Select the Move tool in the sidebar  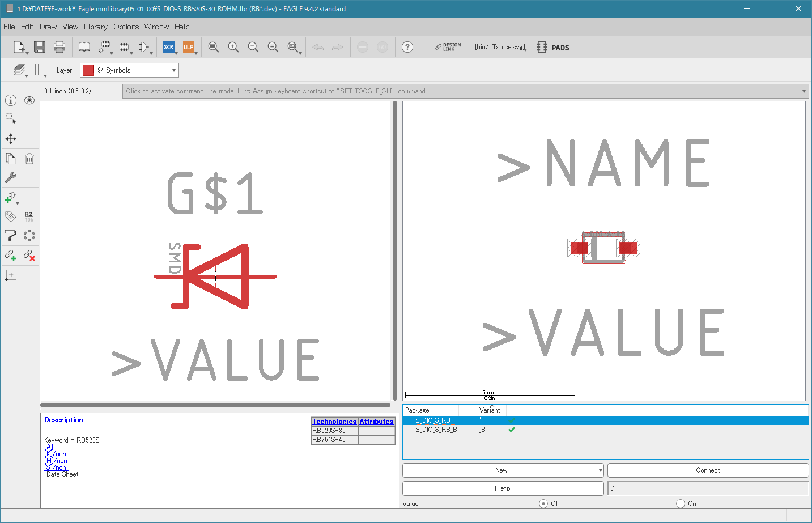(x=11, y=139)
